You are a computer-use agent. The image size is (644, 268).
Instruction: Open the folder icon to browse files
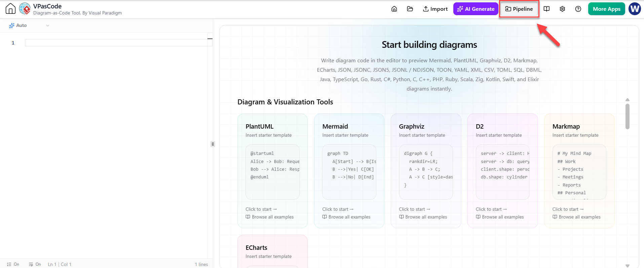[x=410, y=9]
